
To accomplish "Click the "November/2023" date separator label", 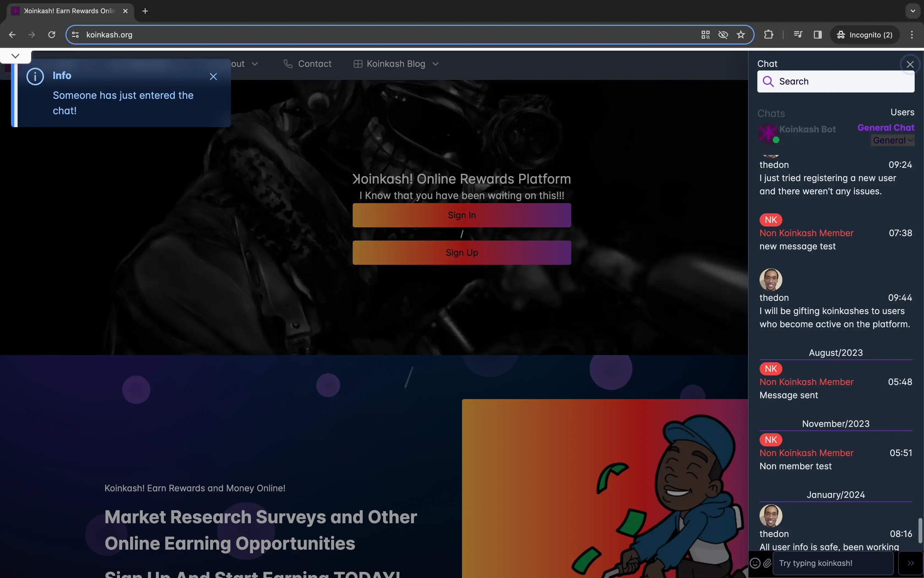I will click(836, 424).
